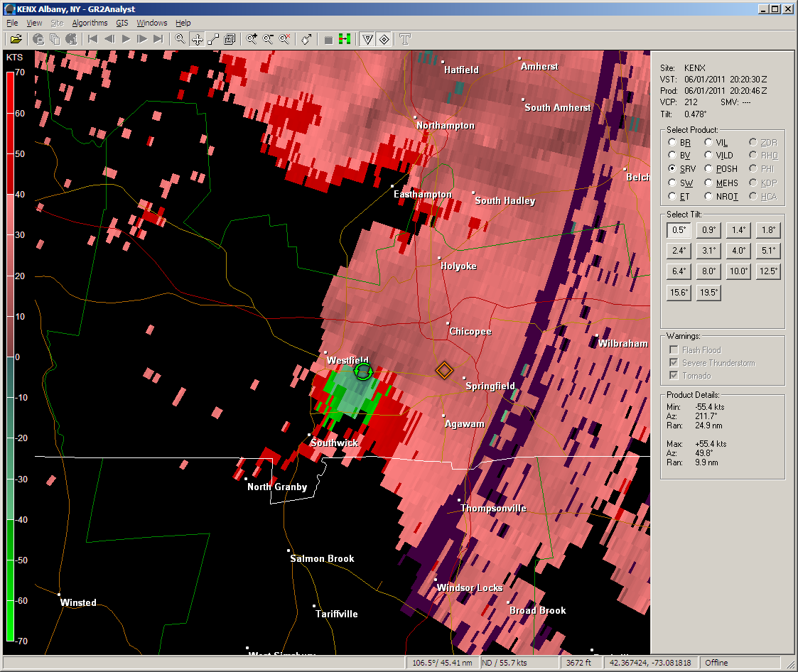
Task: Select the SW product radio button
Action: point(672,183)
